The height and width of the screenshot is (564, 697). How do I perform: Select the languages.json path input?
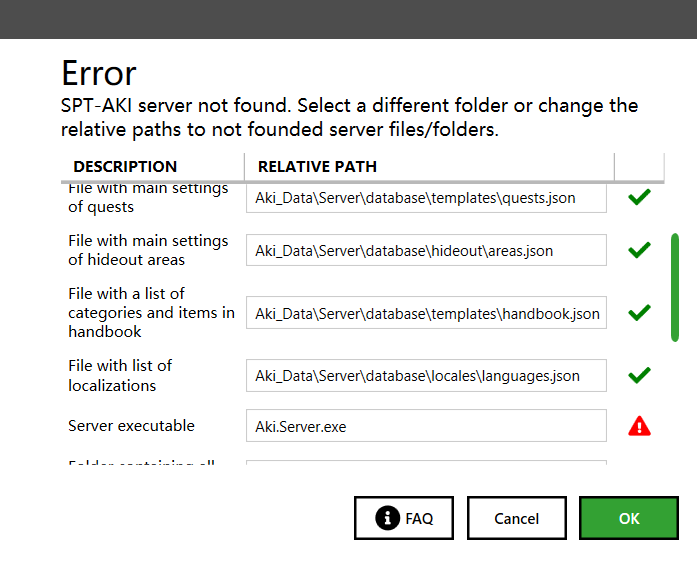point(426,375)
